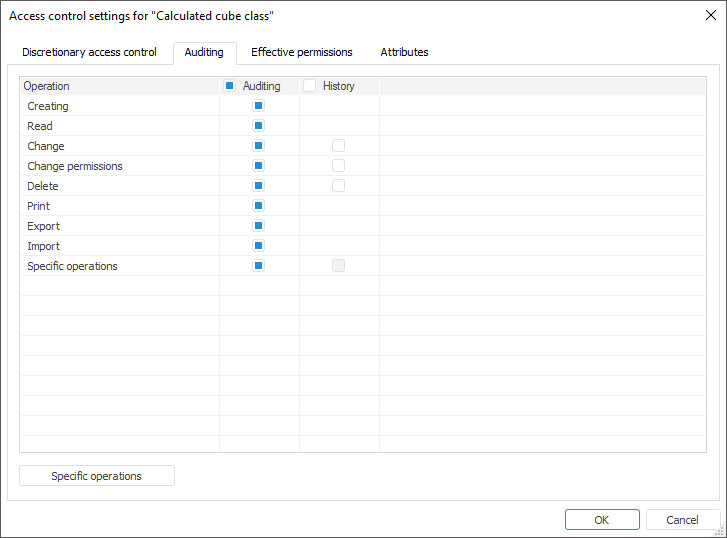Enable History for the Delete operation
Viewport: 727px width, 538px height.
click(x=339, y=186)
